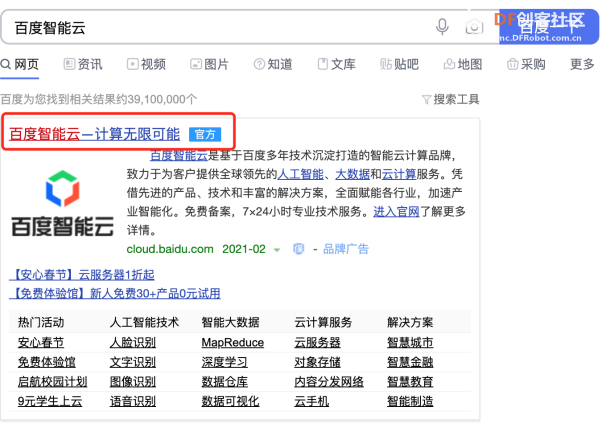Click the 大数据 link in the description
The image size is (602, 424).
(x=352, y=174)
